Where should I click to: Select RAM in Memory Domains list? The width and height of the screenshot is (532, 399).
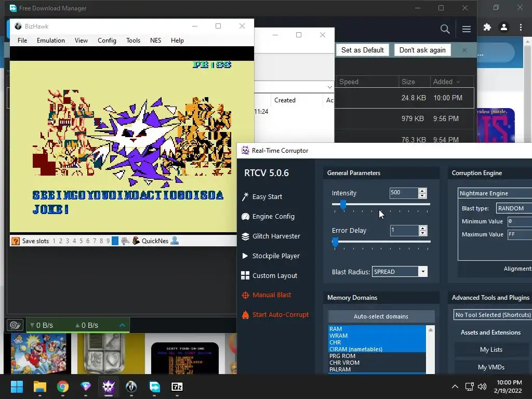point(377,329)
